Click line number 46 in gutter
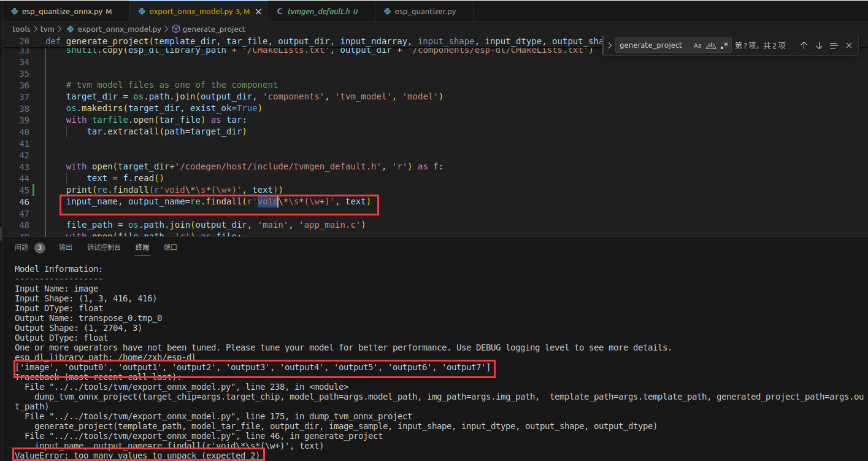Screen dimensions: 868x461 (24, 201)
